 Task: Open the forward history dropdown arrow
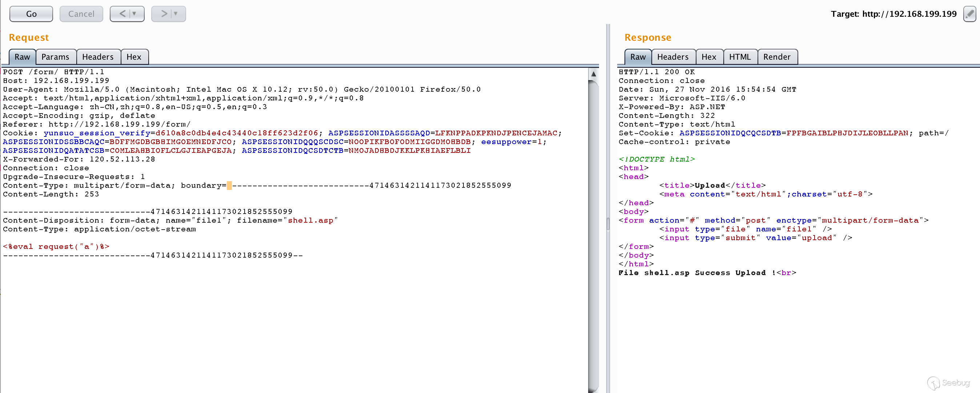tap(176, 14)
